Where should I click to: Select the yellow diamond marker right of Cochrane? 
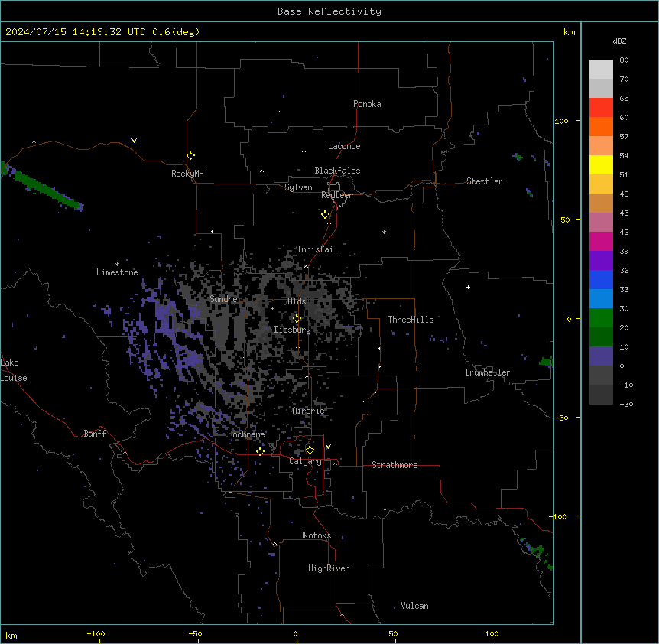[261, 451]
